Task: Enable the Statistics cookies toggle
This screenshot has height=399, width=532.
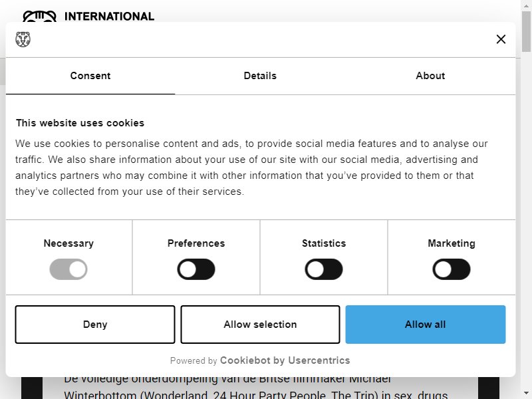Action: coord(324,269)
